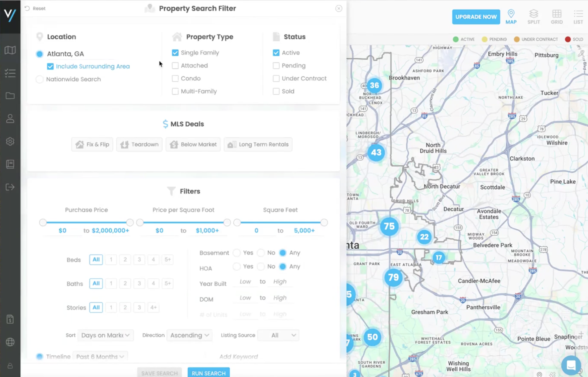Click the map icon in left sidebar

pos(10,50)
